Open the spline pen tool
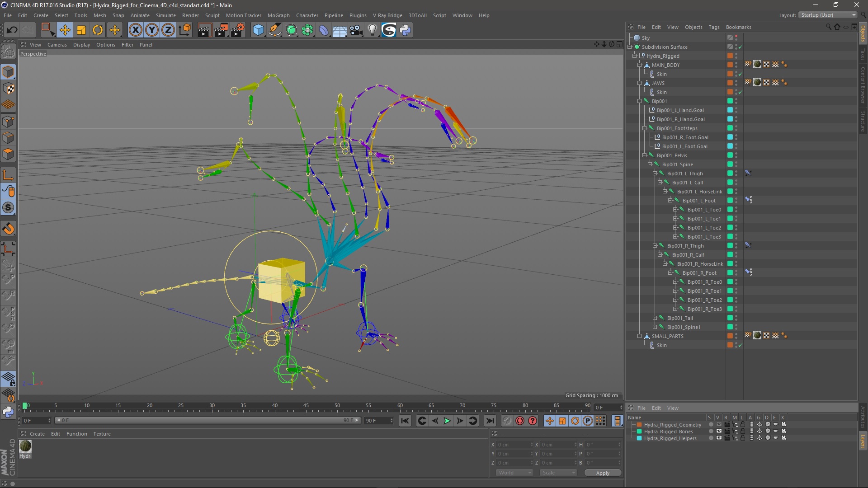 click(274, 30)
